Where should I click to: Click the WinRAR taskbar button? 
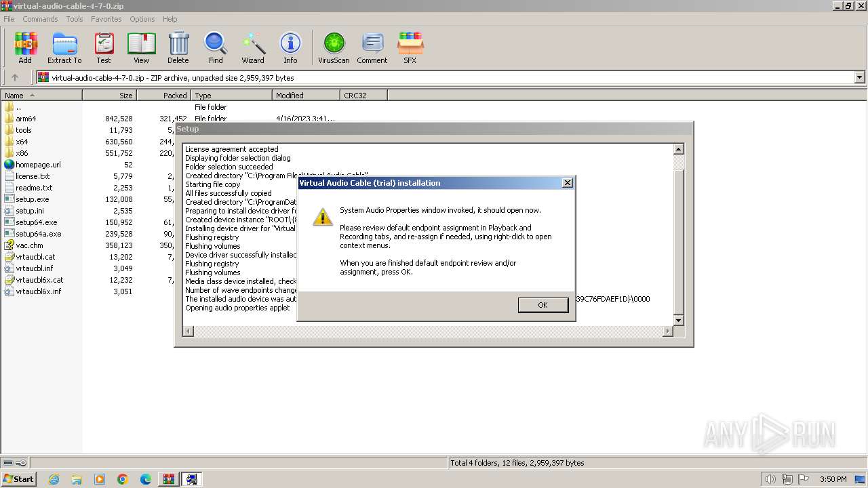pyautogui.click(x=168, y=479)
